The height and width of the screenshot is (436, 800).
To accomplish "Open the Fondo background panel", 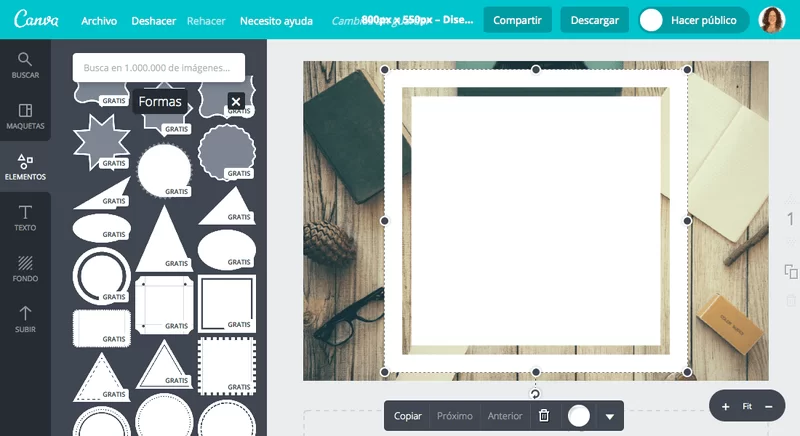I will pyautogui.click(x=25, y=269).
